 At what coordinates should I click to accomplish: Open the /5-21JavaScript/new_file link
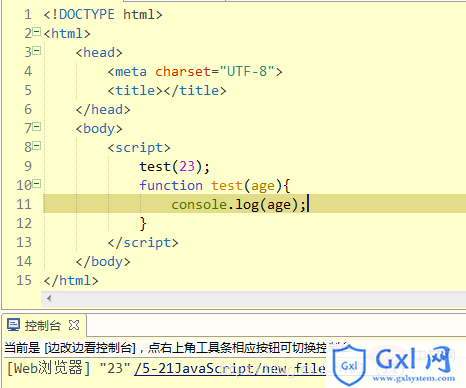[x=230, y=368]
